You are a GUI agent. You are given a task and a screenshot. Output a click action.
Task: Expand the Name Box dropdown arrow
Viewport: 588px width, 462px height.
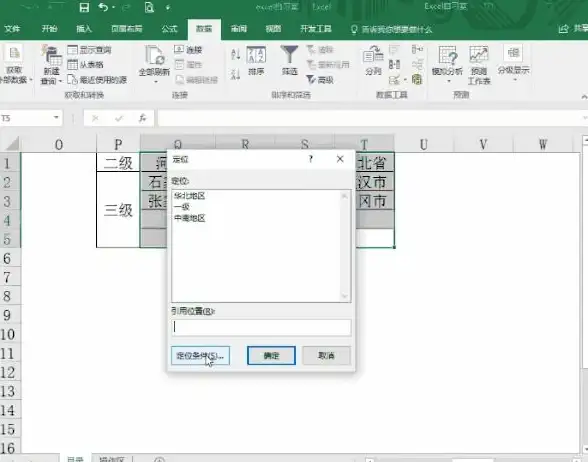56,118
